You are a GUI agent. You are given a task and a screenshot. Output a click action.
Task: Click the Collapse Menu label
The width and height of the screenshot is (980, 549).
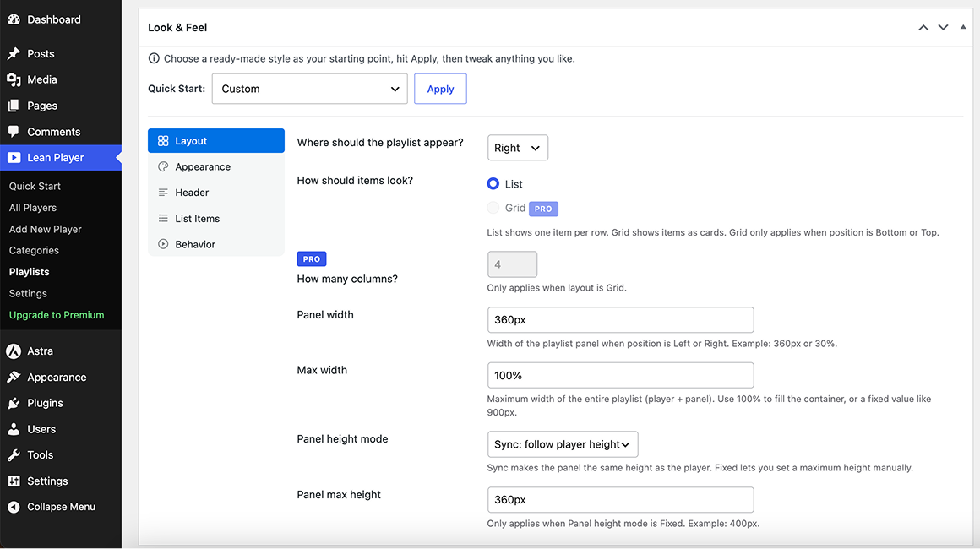click(61, 507)
